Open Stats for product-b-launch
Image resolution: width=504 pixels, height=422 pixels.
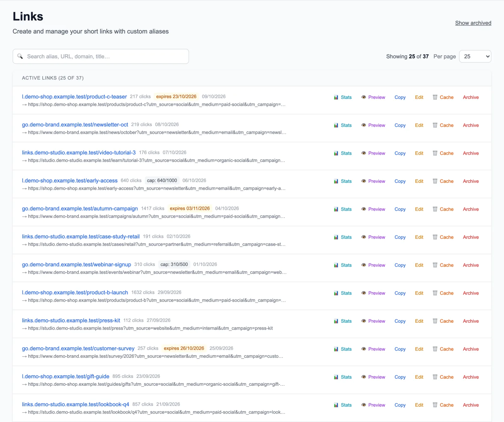(x=343, y=293)
